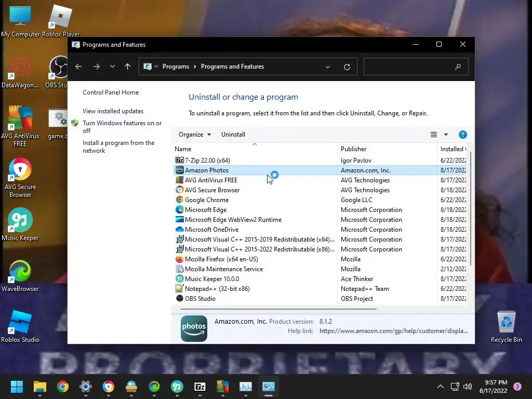This screenshot has width=532, height=399.
Task: Click the OBS Project publisher cell
Action: coord(356,298)
